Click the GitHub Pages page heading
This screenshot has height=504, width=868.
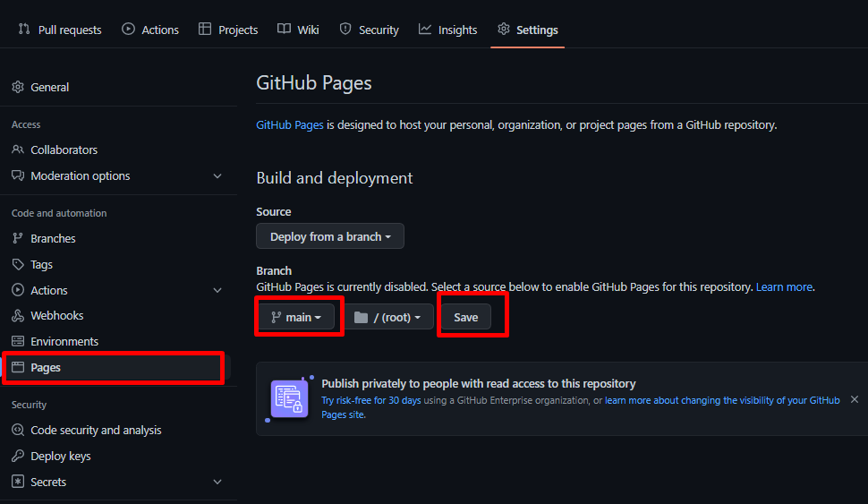[x=314, y=83]
